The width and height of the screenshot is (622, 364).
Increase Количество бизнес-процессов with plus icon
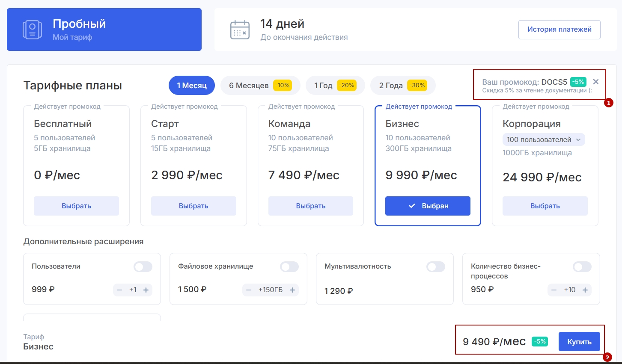[x=585, y=290]
